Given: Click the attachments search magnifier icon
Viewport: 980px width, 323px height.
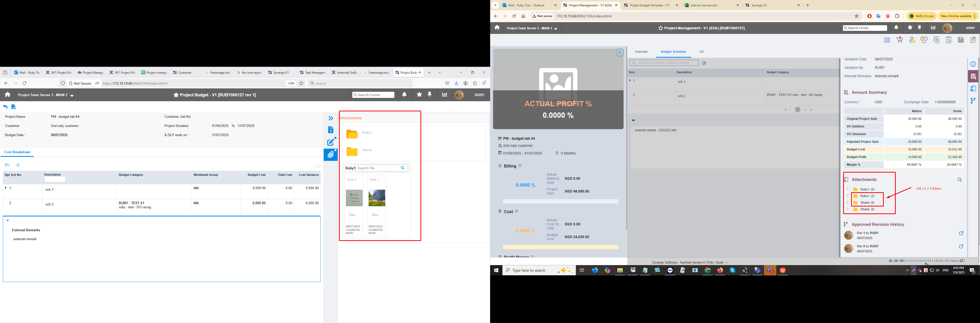Looking at the screenshot, I should [x=960, y=180].
